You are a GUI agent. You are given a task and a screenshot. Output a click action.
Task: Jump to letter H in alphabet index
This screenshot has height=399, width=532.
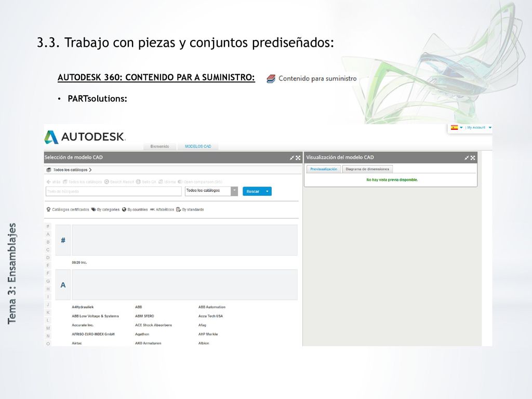click(x=48, y=289)
